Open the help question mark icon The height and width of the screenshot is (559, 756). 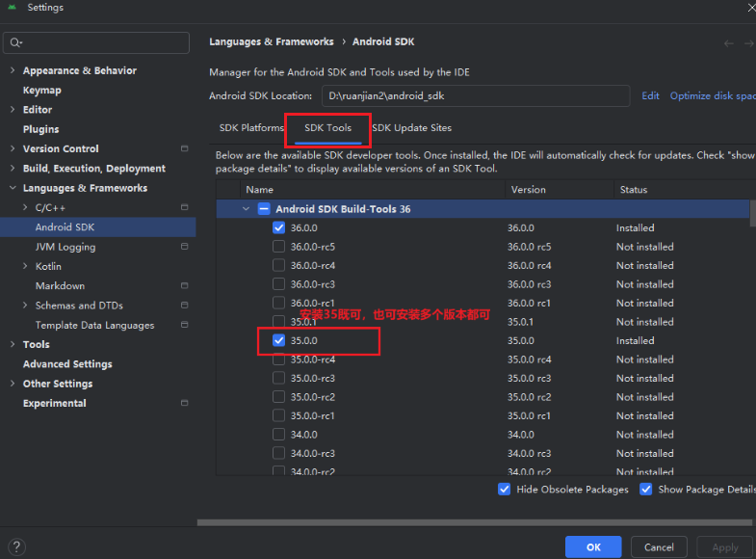click(x=17, y=546)
